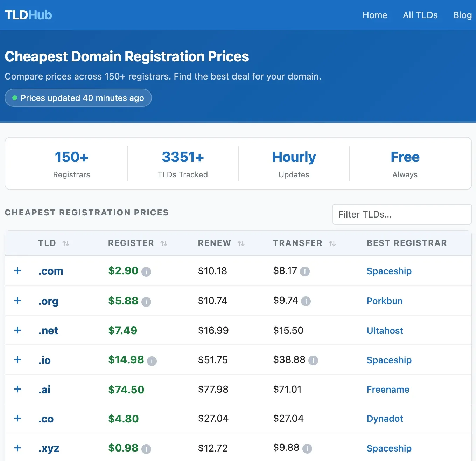Click the $15.50 .net transfer price
The image size is (476, 461).
(x=288, y=330)
